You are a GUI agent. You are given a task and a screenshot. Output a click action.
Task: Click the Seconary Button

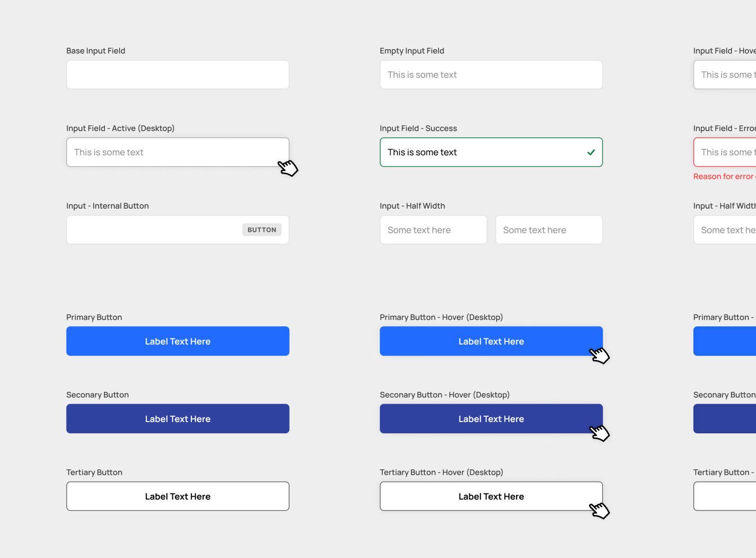pos(178,418)
